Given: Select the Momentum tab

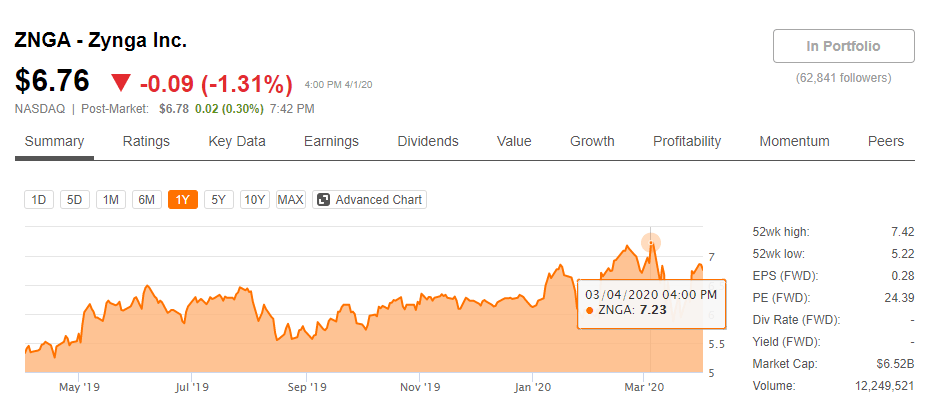Looking at the screenshot, I should click(x=794, y=142).
